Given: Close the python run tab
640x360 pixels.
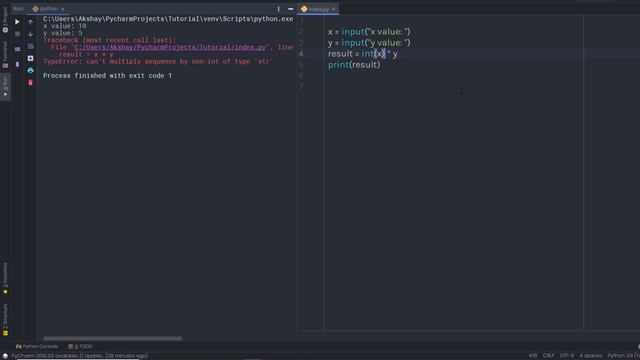Looking at the screenshot, I should pyautogui.click(x=63, y=9).
